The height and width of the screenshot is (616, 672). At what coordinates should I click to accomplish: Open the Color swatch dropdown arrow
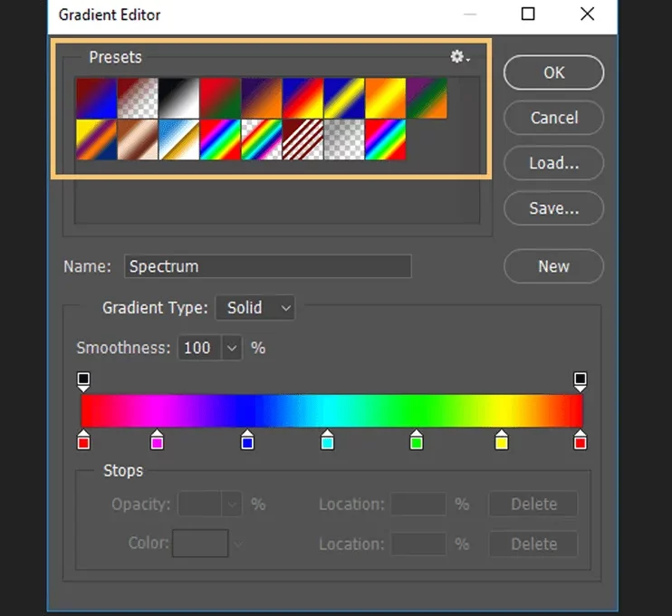point(238,544)
